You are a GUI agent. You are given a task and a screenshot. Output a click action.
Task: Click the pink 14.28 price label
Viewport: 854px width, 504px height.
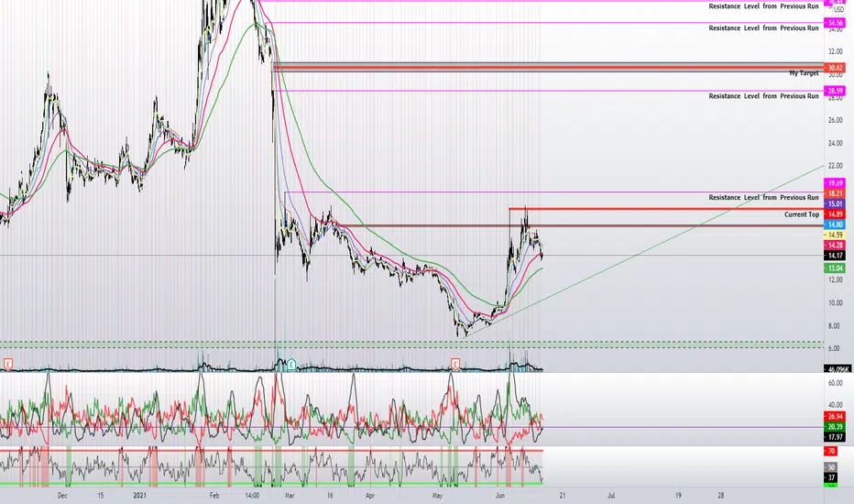click(x=835, y=246)
